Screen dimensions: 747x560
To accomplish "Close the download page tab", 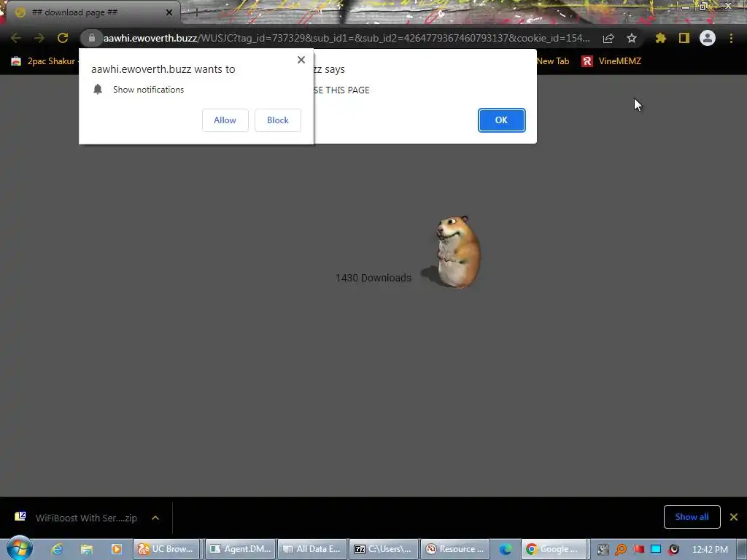I will (169, 12).
